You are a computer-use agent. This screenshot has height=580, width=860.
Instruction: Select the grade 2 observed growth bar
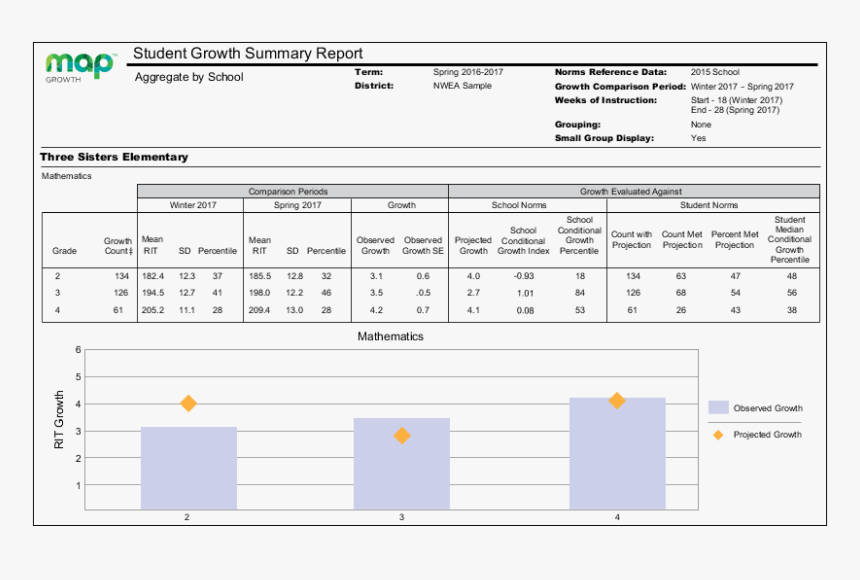[188, 468]
